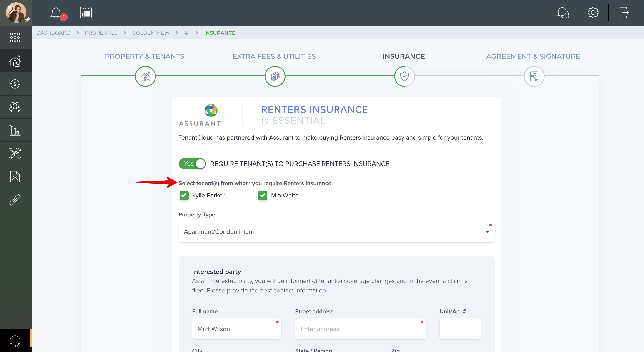
Task: Click the Insurance shield step circle
Action: [x=404, y=76]
